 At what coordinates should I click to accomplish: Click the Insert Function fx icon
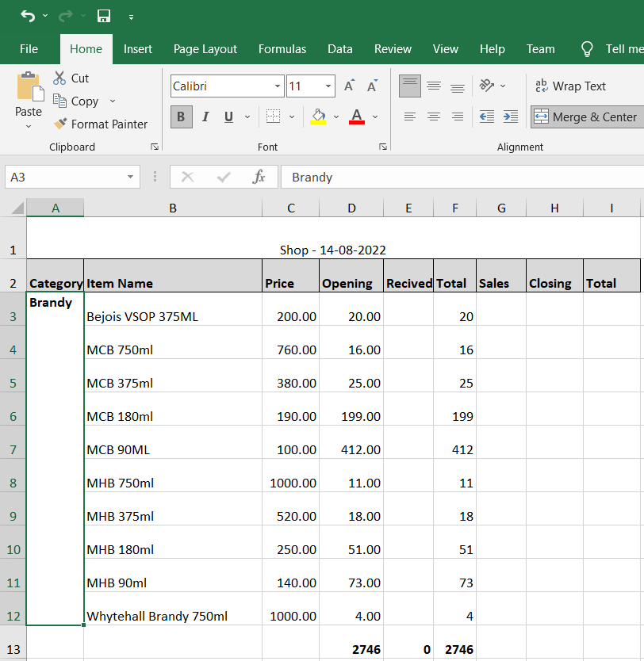tap(259, 177)
